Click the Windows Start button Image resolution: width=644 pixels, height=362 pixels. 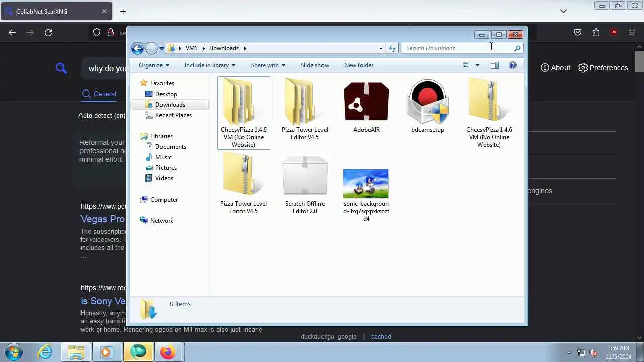(14, 352)
